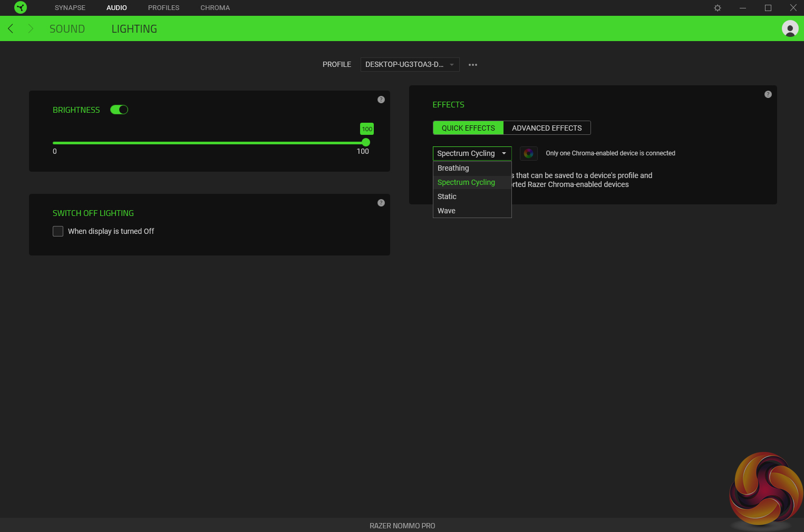Open profile options three-dot menu
The height and width of the screenshot is (532, 804).
[x=473, y=65]
